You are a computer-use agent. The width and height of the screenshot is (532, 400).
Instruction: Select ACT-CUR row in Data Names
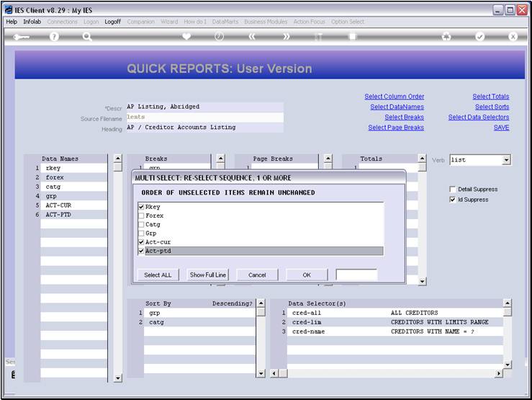[73, 205]
